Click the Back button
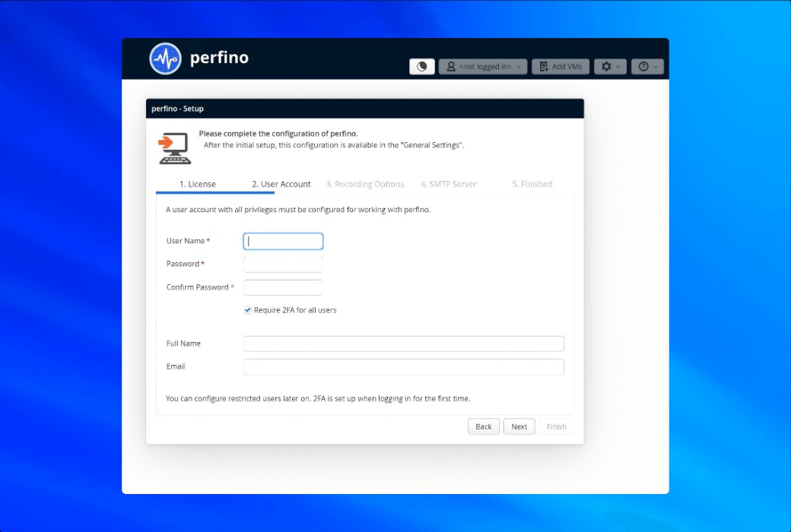 (483, 426)
